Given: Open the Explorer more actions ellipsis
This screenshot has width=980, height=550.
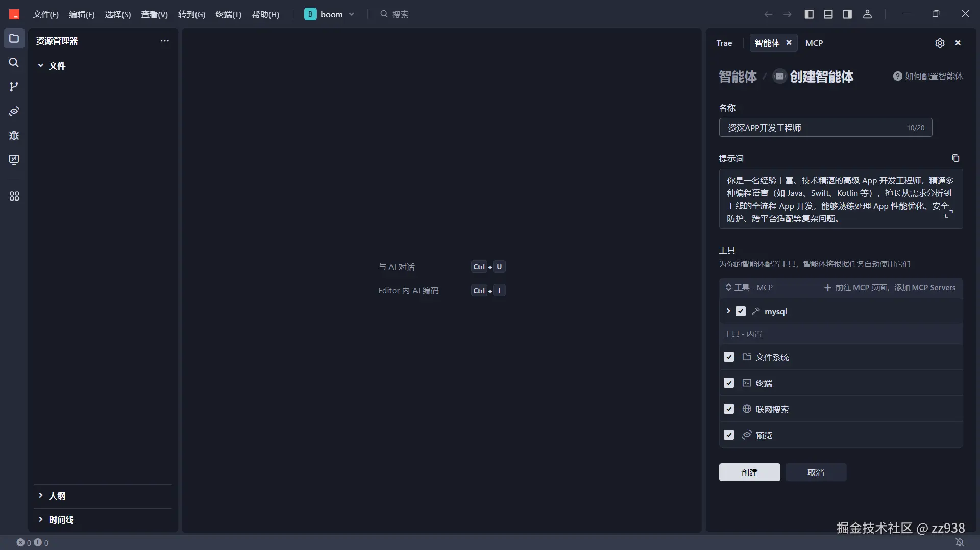Looking at the screenshot, I should pyautogui.click(x=164, y=41).
